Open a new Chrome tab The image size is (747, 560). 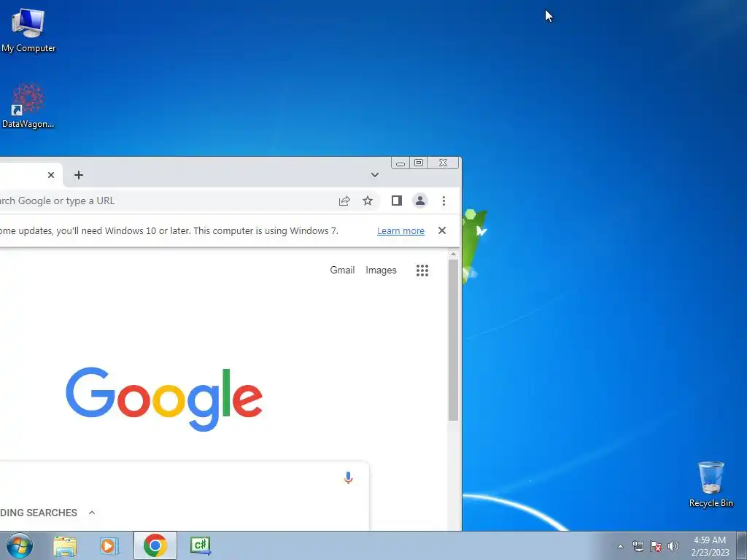tap(79, 175)
